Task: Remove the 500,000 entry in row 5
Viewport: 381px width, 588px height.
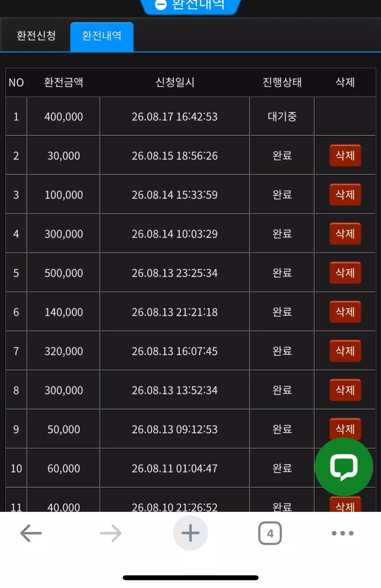Action: [x=345, y=272]
